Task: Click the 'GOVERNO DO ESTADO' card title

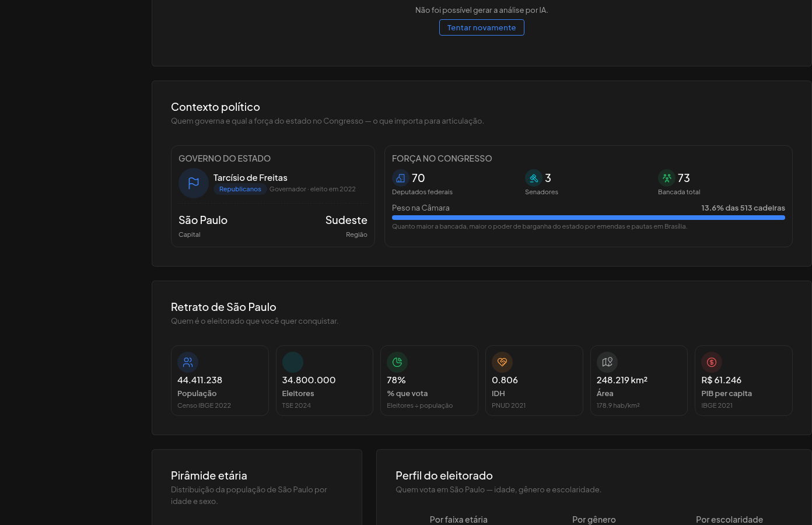Action: click(x=225, y=159)
